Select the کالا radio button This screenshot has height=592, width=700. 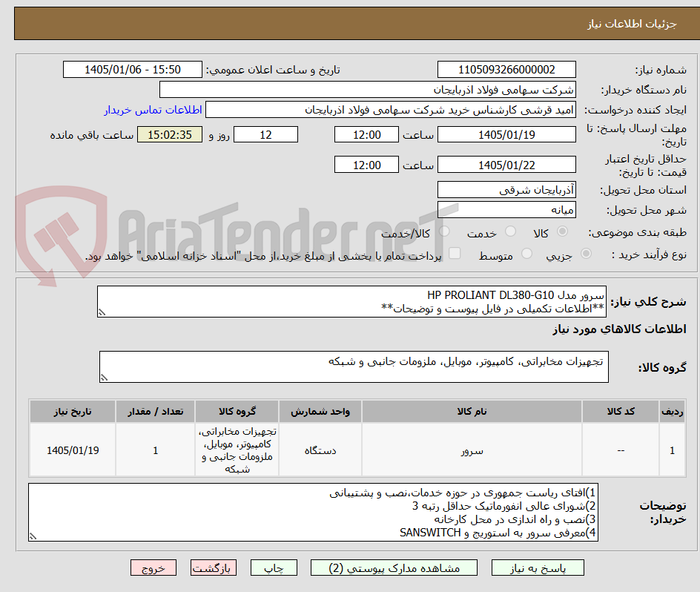click(563, 231)
